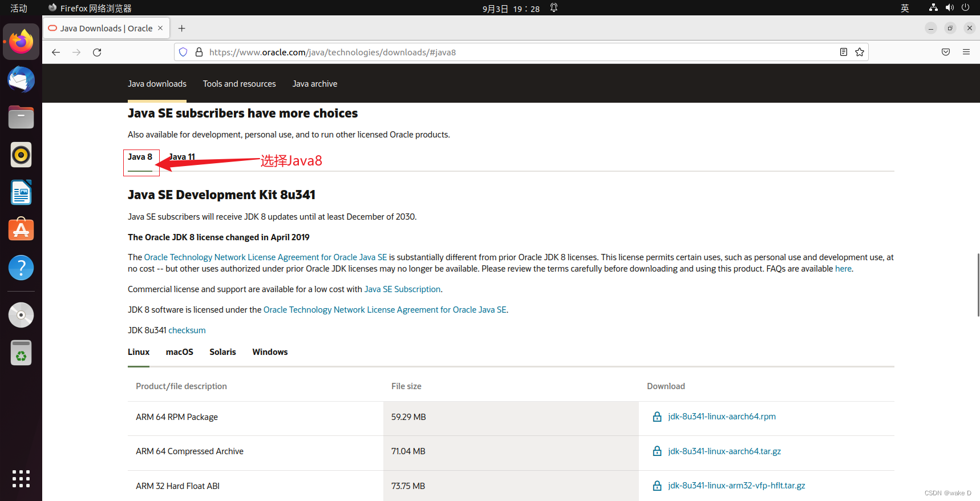Screen dimensions: 980x501
Task: Open tracking protection shield icon
Action: [x=183, y=52]
